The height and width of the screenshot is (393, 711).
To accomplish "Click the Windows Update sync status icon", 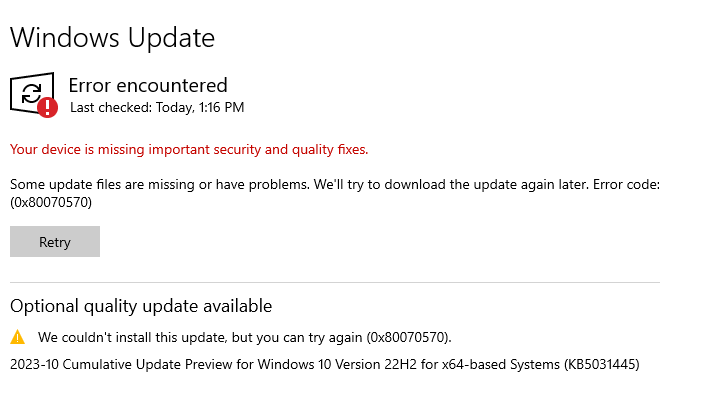I will pos(34,94).
